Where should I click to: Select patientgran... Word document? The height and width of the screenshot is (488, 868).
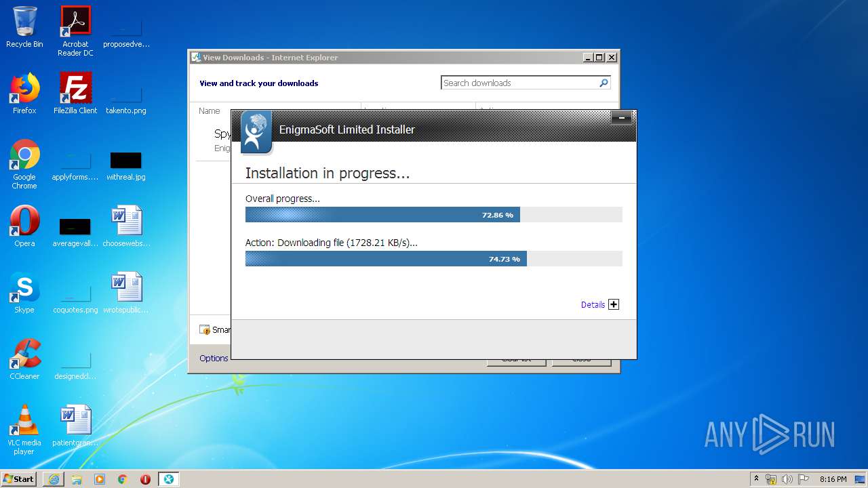tap(75, 426)
